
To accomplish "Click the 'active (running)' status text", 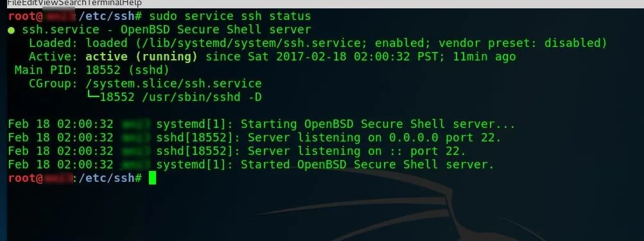I will click(x=141, y=57).
